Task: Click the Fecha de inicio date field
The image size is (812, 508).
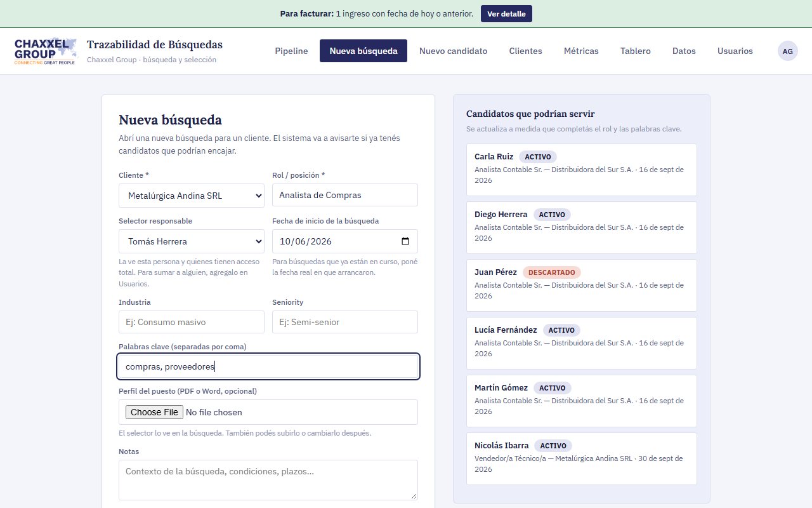Action: click(x=345, y=241)
